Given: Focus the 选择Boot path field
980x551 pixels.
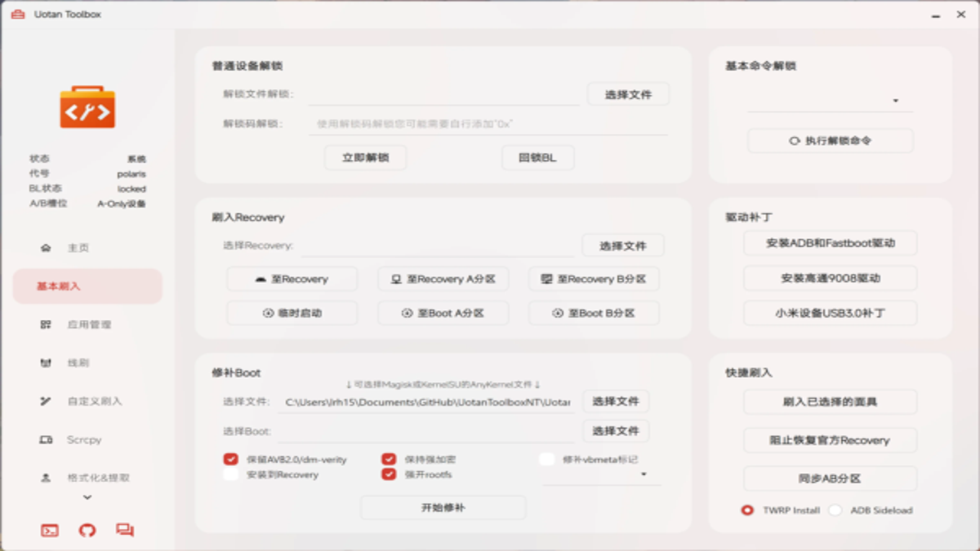Looking at the screenshot, I should pos(426,432).
